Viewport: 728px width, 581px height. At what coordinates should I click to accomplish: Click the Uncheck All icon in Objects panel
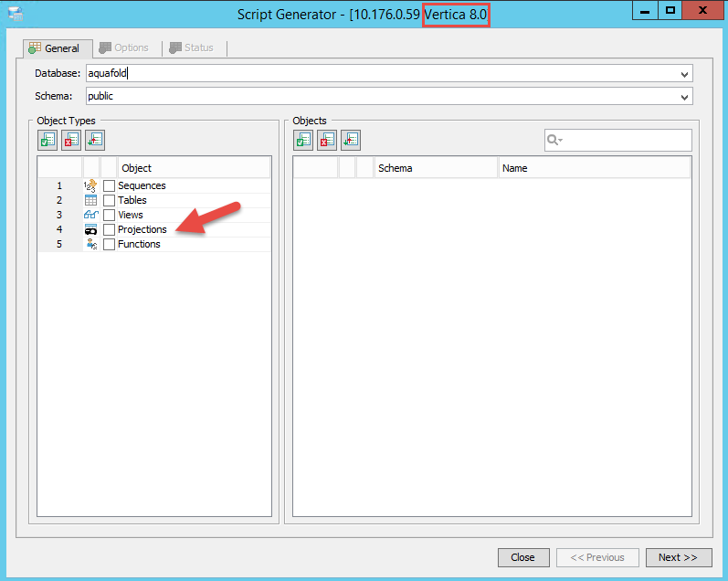pos(327,141)
